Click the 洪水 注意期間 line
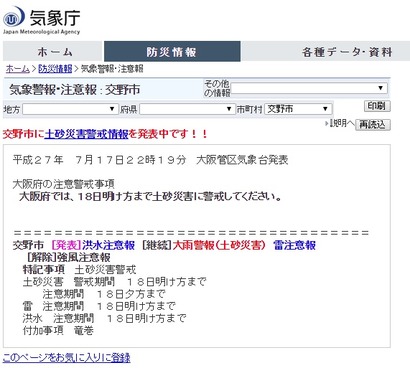Screen dimensions: 410x368 click(x=104, y=318)
